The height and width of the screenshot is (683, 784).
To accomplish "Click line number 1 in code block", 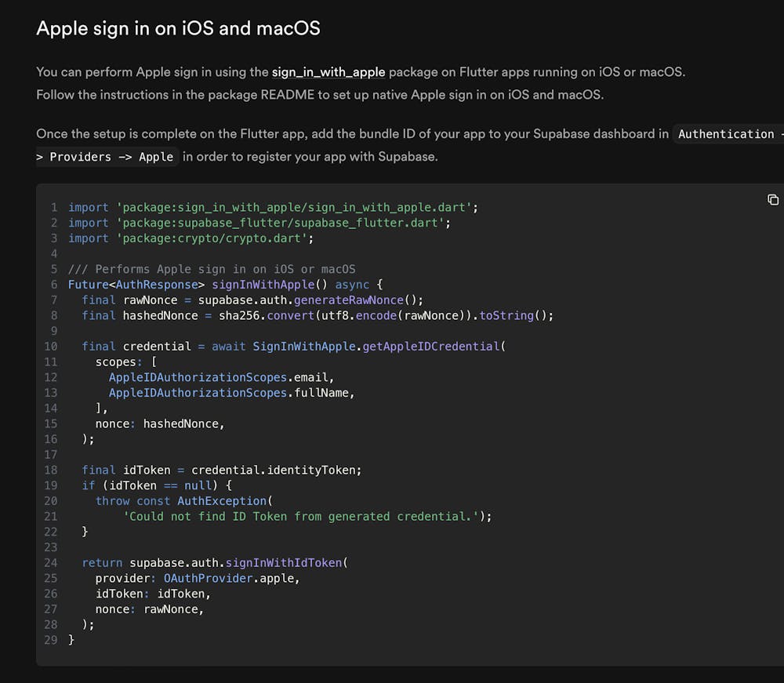I will [x=54, y=207].
